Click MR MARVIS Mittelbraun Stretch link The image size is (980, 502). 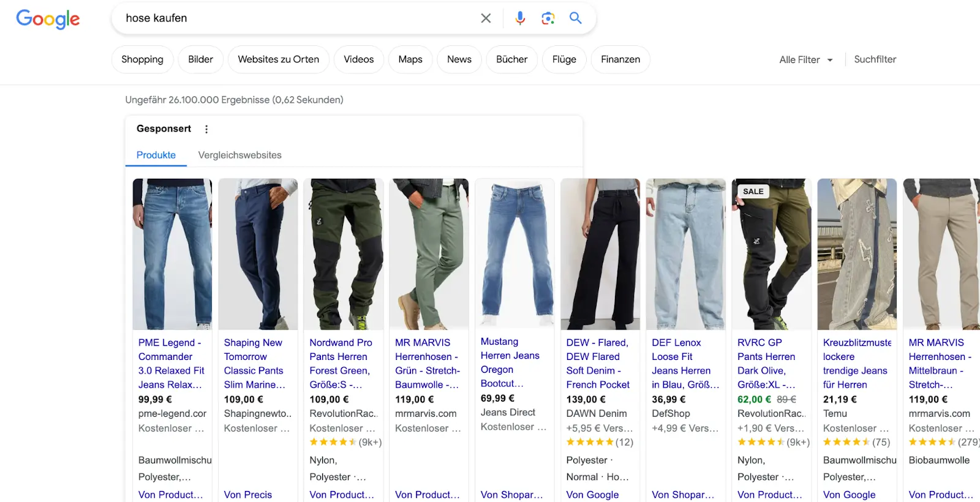[x=940, y=364]
